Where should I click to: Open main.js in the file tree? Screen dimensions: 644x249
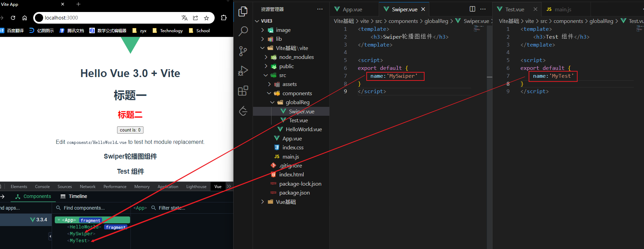point(291,157)
